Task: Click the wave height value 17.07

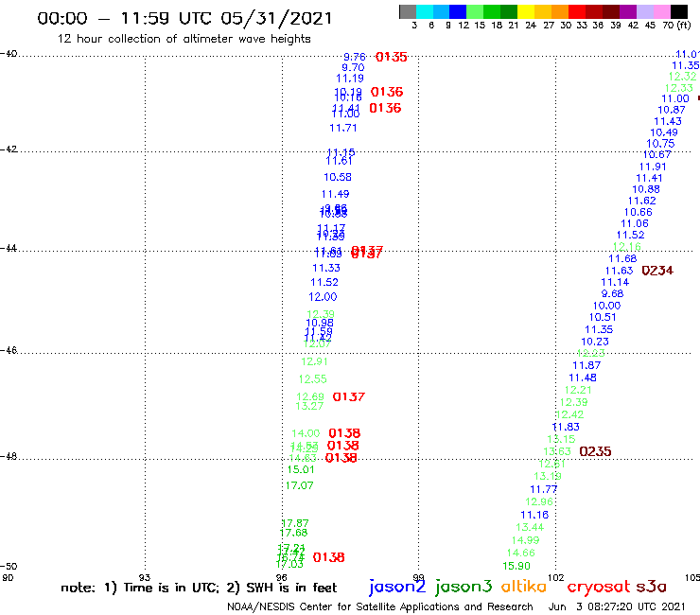Action: 299,485
